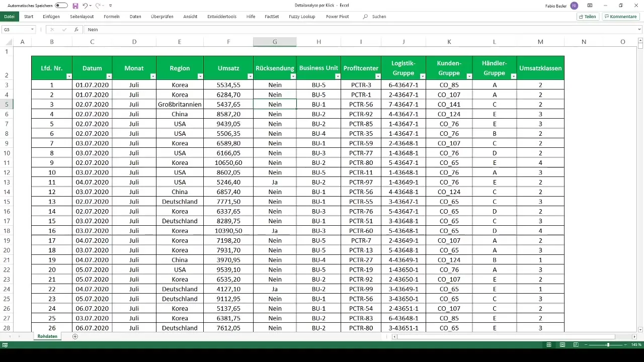Select row header 13
This screenshot has height=362, width=644.
pos(7,182)
